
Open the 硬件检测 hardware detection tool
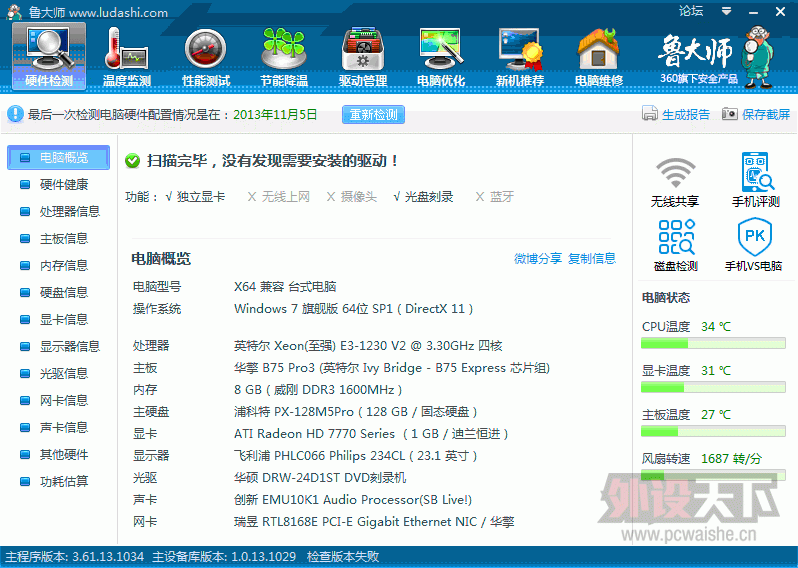tap(49, 56)
